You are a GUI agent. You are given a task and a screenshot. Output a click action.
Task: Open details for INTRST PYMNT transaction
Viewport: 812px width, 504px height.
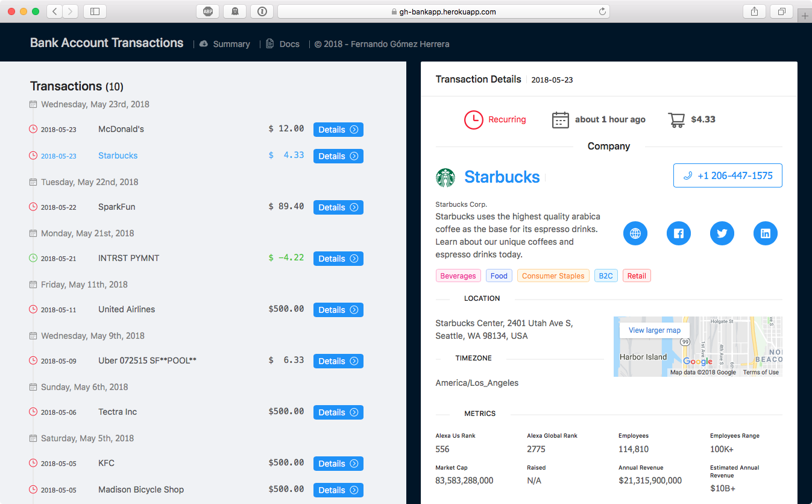pyautogui.click(x=338, y=259)
